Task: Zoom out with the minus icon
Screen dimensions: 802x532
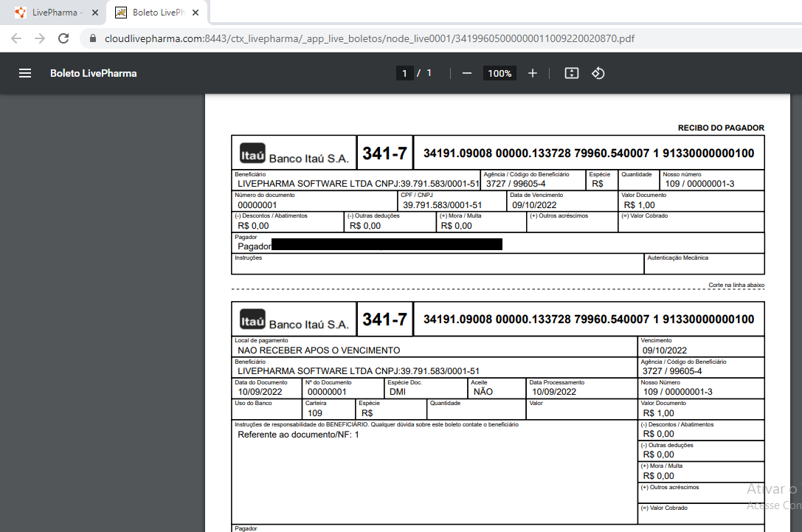Action: tap(466, 73)
